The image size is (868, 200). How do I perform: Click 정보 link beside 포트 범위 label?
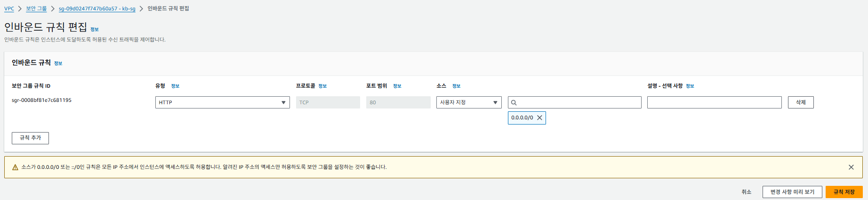click(x=397, y=86)
